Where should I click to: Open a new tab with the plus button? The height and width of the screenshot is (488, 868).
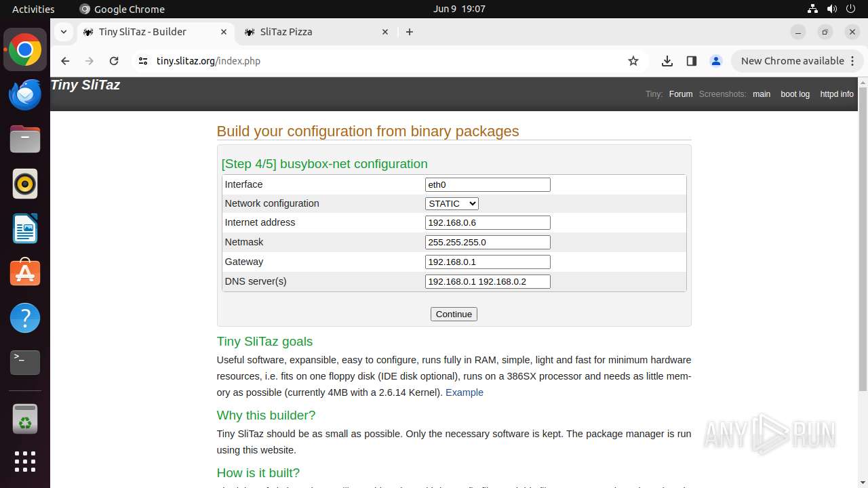(x=410, y=32)
